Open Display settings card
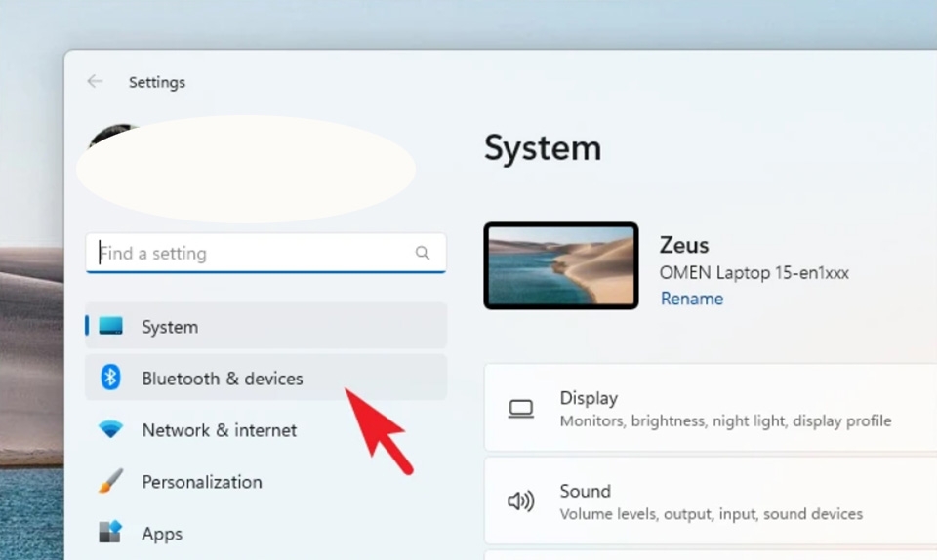 [x=711, y=407]
